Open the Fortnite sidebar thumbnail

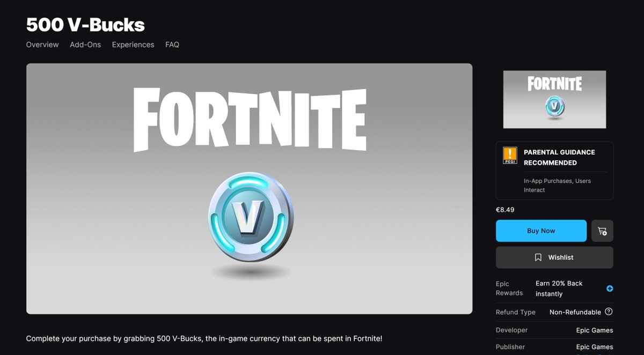tap(554, 99)
